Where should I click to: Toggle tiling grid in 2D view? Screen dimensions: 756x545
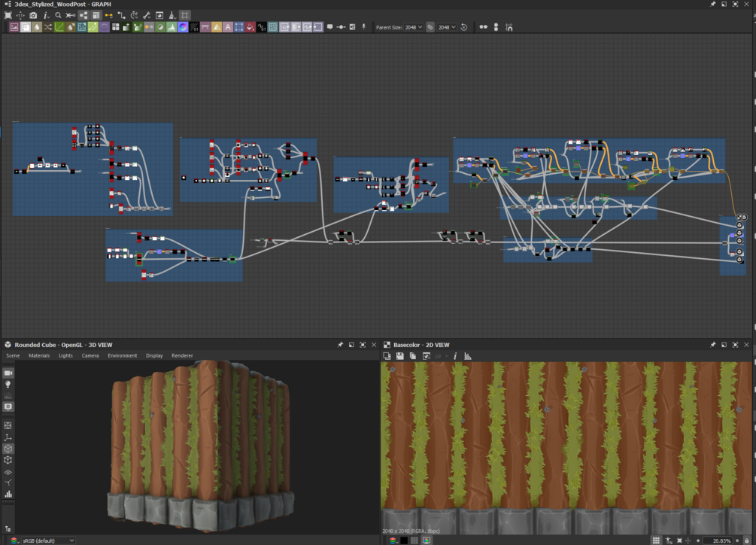pos(656,540)
